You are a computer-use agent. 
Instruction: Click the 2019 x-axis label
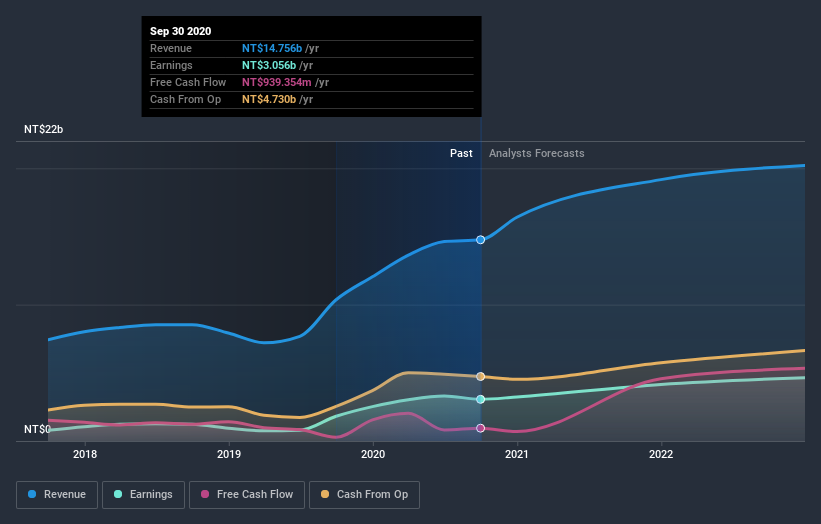click(x=229, y=454)
